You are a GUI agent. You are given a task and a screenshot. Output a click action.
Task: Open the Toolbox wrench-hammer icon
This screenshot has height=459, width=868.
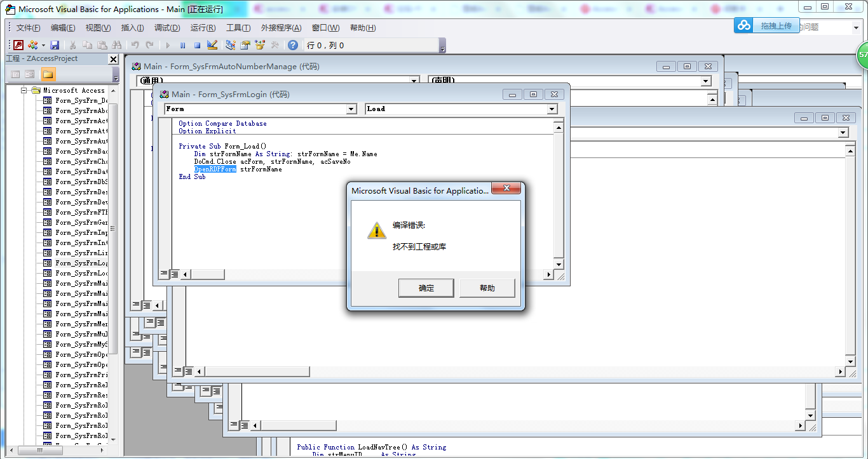point(275,45)
